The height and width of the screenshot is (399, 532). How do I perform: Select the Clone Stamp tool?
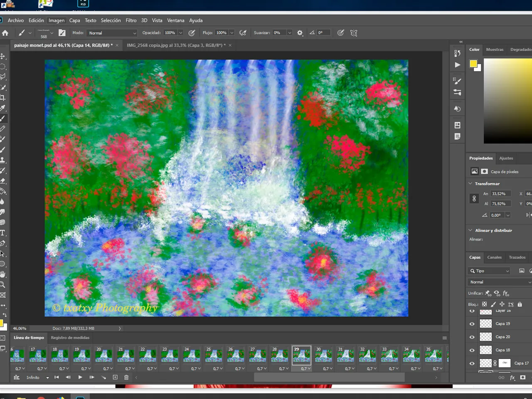(2, 160)
